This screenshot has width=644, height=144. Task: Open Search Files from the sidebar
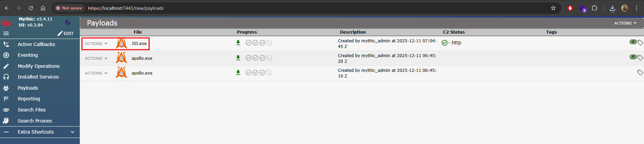(32, 110)
